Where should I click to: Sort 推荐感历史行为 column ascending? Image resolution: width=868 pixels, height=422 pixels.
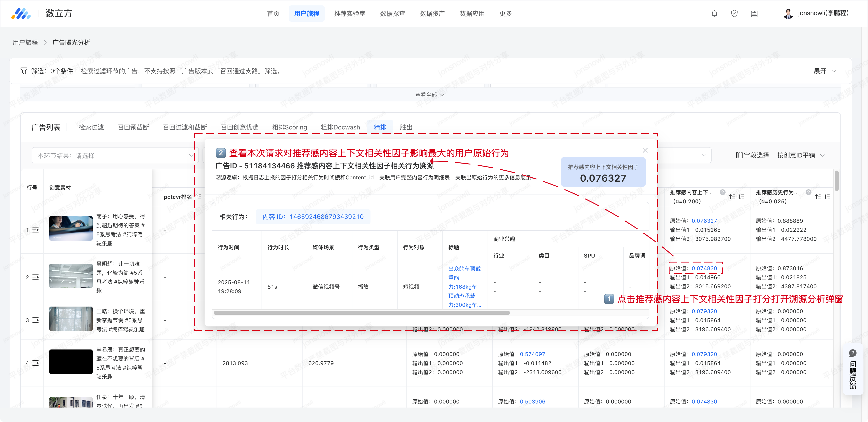coord(818,197)
